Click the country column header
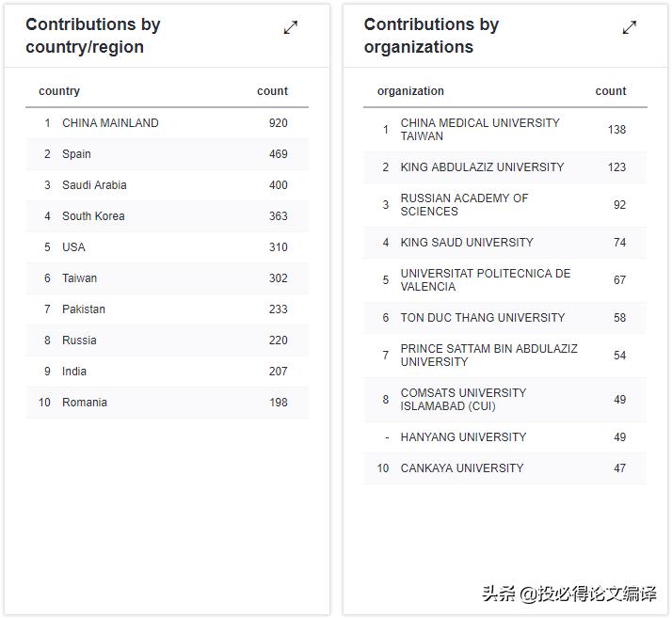Viewport: 672px width, 618px height. 59,91
